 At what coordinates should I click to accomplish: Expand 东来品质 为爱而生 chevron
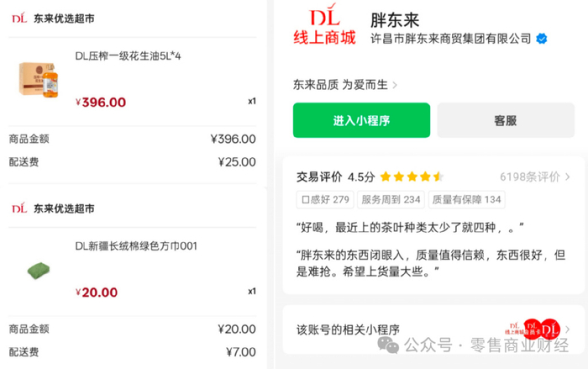tap(395, 85)
